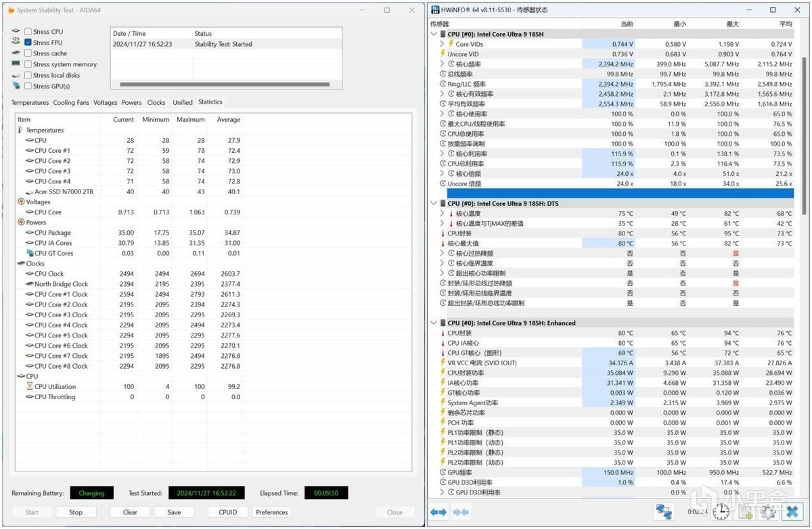This screenshot has width=812, height=529.
Task: Expand the 核心使用率 row
Action: (443, 114)
